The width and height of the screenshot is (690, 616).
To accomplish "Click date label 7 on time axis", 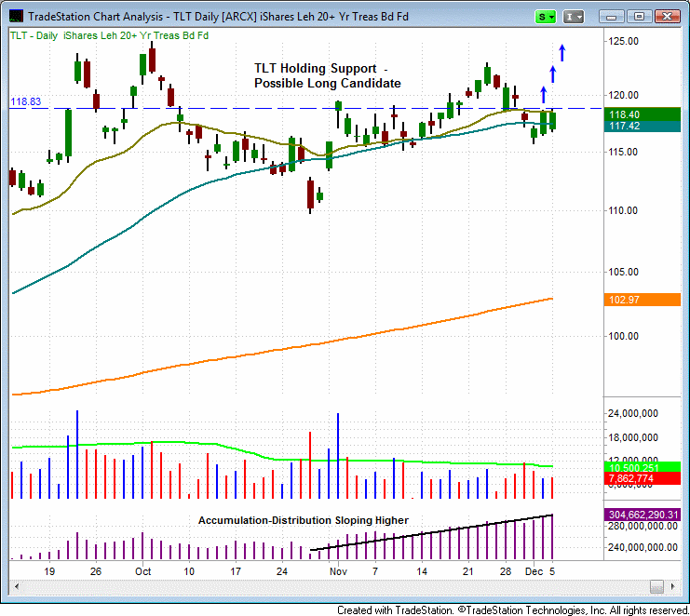I will [375, 571].
